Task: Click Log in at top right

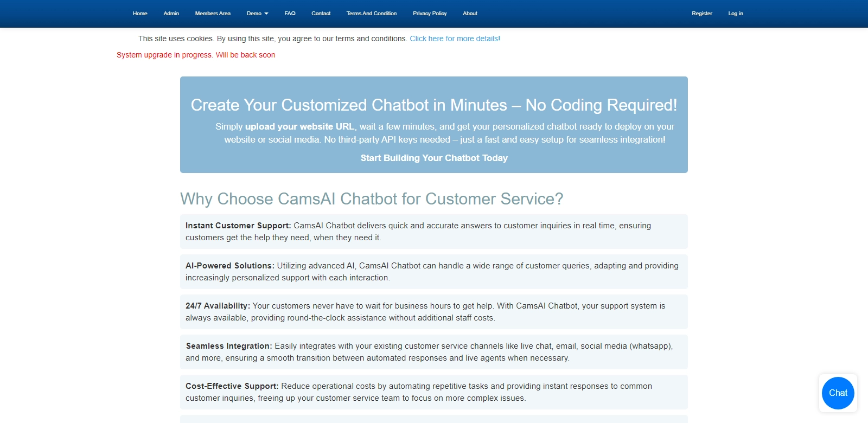Action: 735,14
